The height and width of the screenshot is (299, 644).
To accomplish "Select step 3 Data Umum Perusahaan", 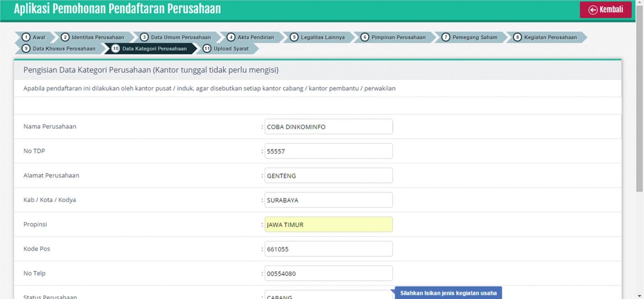I will click(176, 37).
